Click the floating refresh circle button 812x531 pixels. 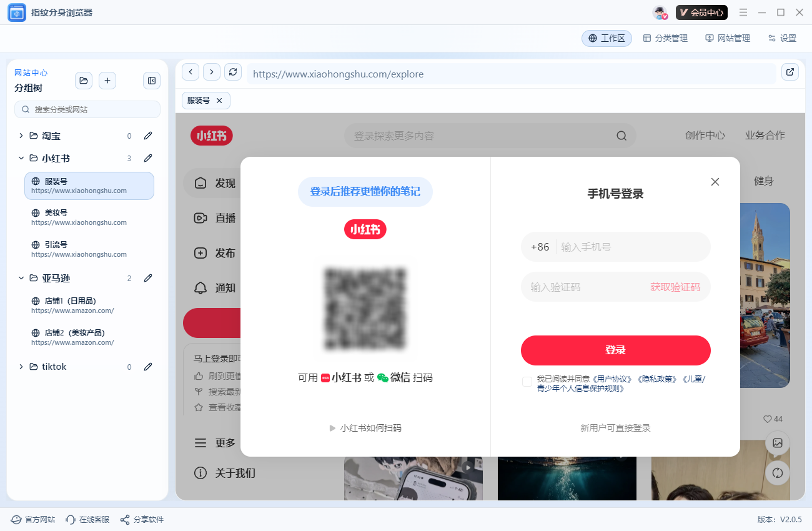pos(778,473)
